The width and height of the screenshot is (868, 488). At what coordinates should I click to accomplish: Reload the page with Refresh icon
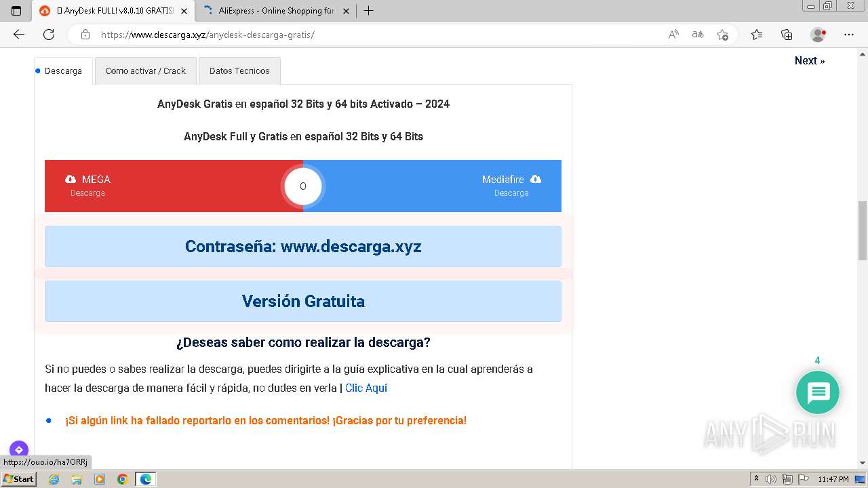49,35
